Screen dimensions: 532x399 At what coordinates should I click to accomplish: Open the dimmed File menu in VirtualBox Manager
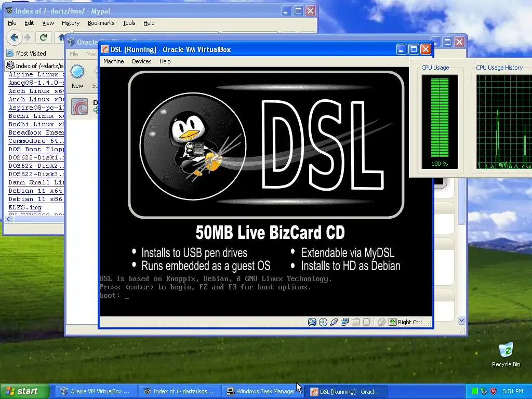click(x=74, y=54)
